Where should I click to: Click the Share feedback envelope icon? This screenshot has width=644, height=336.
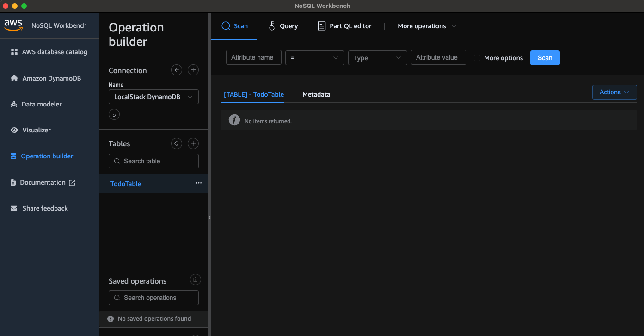[x=14, y=208]
